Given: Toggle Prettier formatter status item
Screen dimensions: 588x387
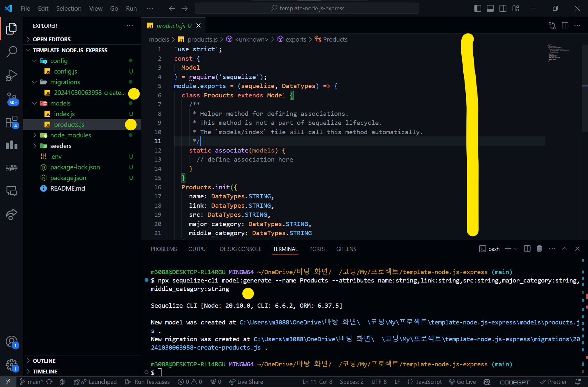Looking at the screenshot, I should click(x=553, y=382).
